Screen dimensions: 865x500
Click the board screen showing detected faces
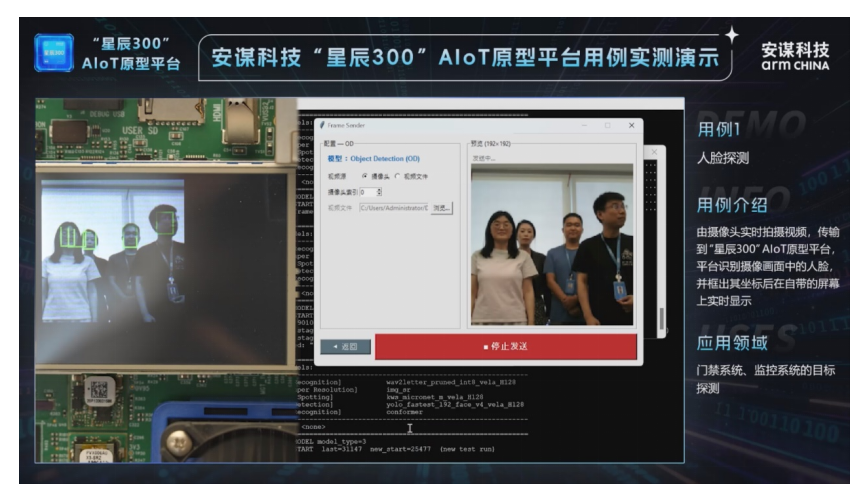(x=164, y=269)
